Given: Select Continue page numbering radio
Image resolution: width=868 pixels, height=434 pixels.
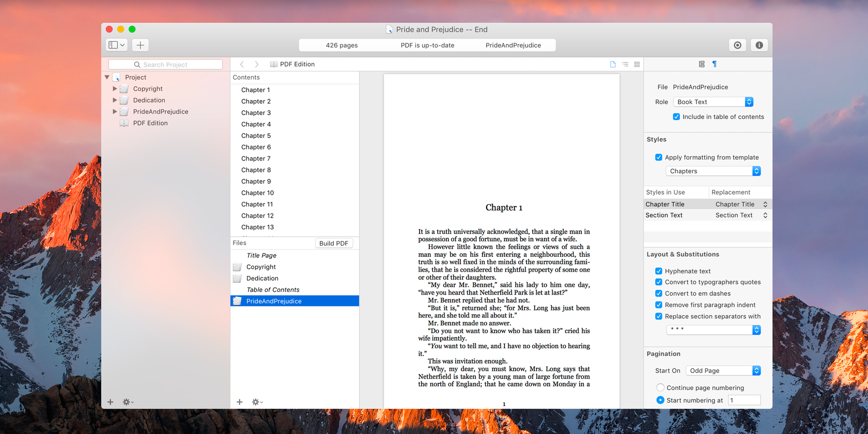Looking at the screenshot, I should point(660,388).
